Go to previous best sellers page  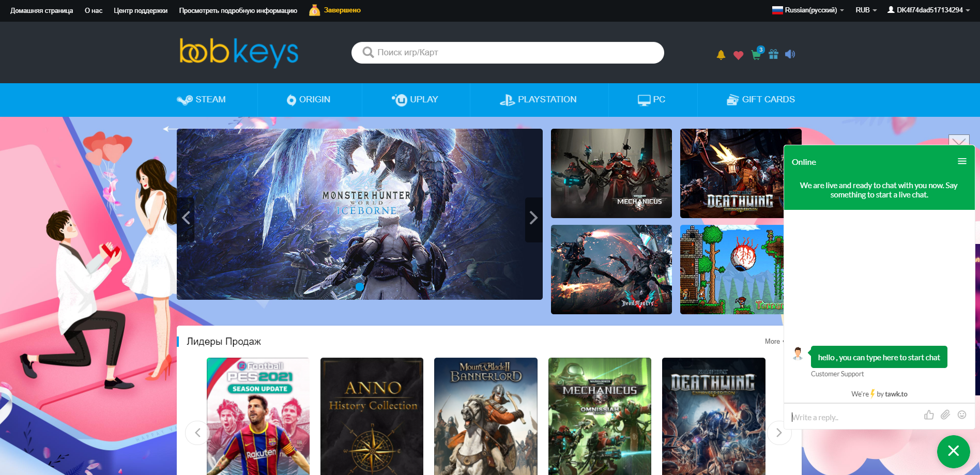click(197, 433)
